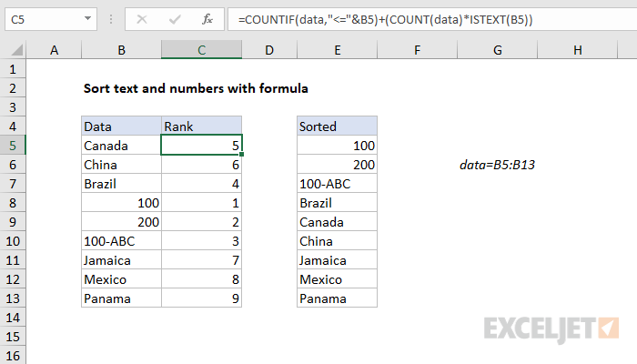Select the 'China' cell in Data column
Screen dimensions: 637x364
pyautogui.click(x=121, y=165)
